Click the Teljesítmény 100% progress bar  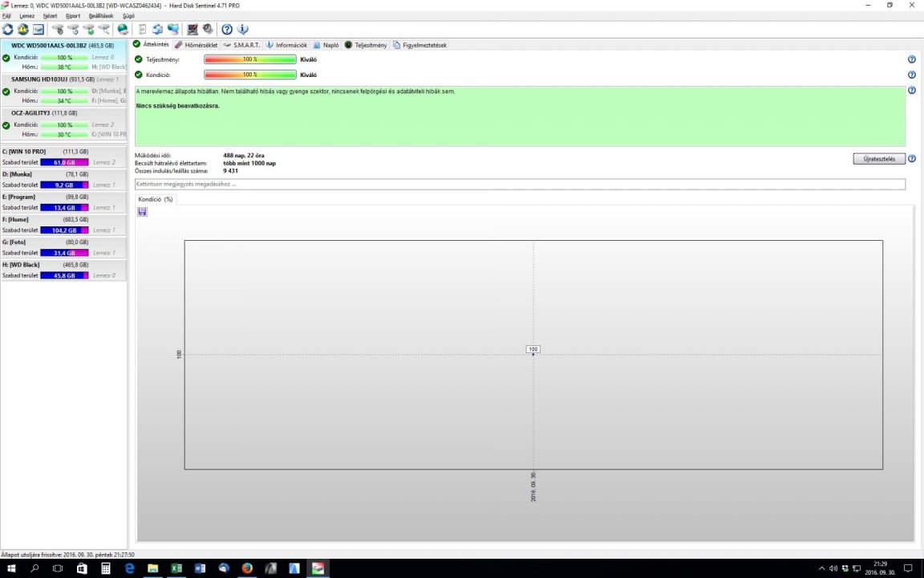[250, 59]
